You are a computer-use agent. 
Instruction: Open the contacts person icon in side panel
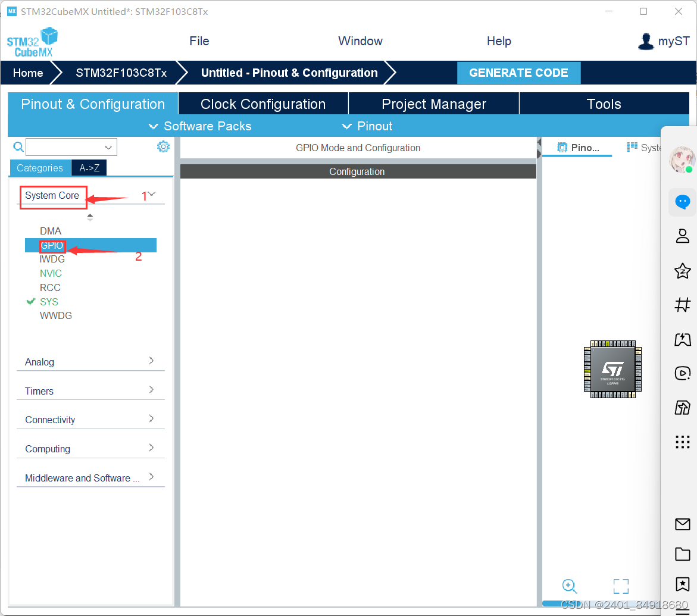pyautogui.click(x=682, y=236)
